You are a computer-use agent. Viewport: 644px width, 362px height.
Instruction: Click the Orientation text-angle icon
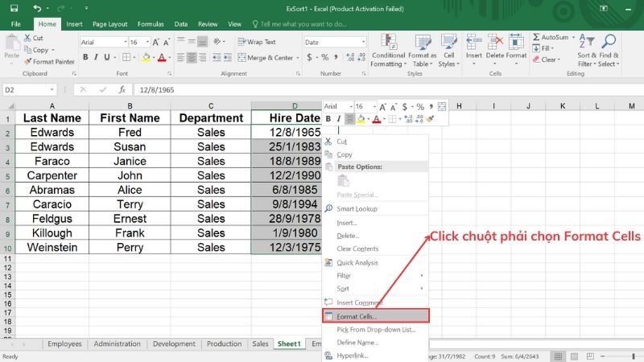[x=217, y=42]
